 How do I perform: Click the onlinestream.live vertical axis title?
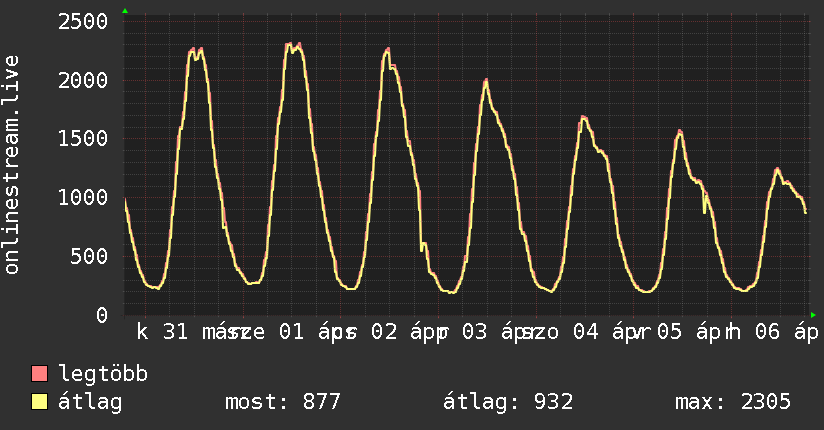pos(13,164)
